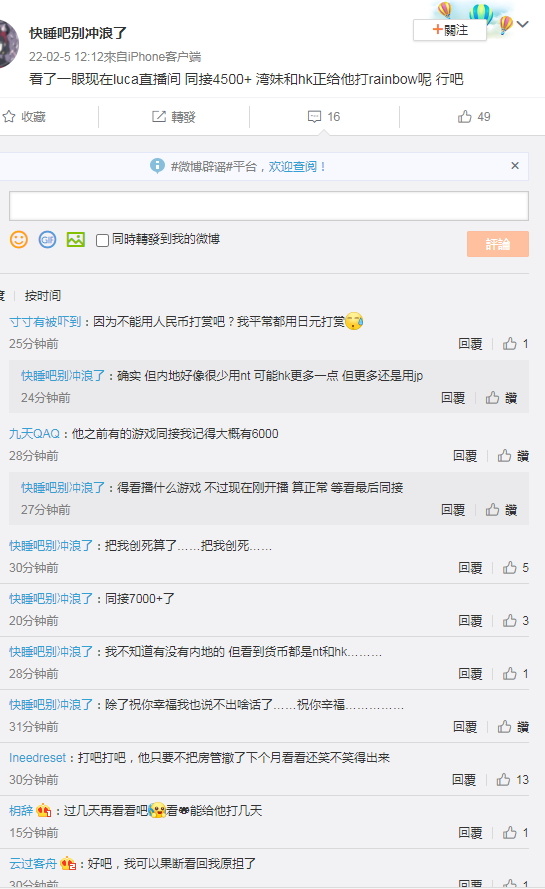Image resolution: width=545 pixels, height=889 pixels.
Task: Open the 轉發 repost tab
Action: (x=174, y=117)
